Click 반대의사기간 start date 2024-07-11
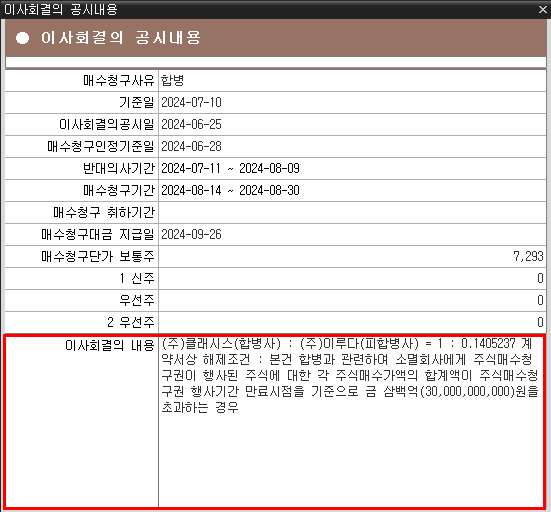Viewport: 551px width, 512px height. [191, 168]
